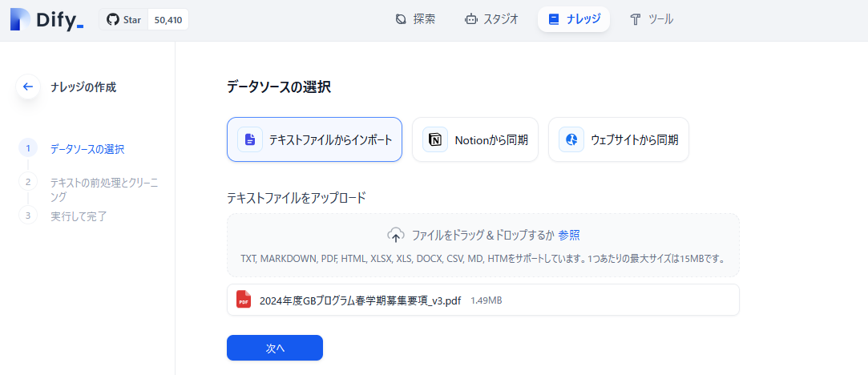Click the cloud upload icon
Image resolution: width=868 pixels, height=375 pixels.
(x=395, y=235)
